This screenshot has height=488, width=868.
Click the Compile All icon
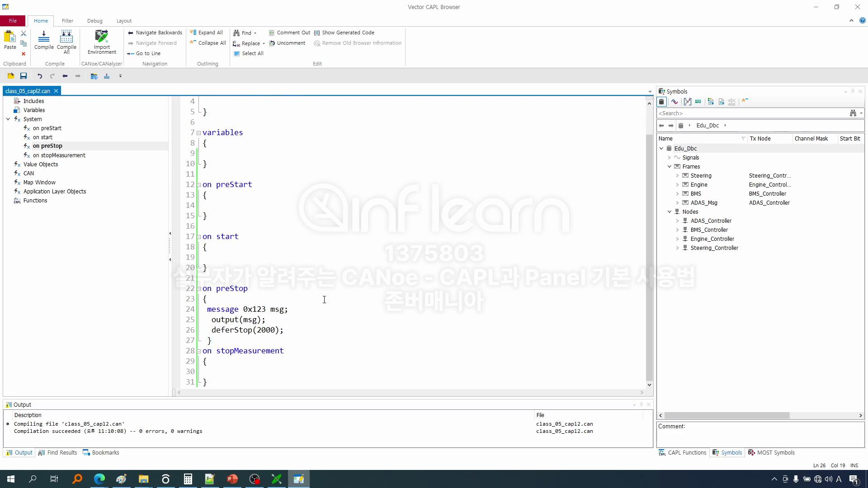[x=66, y=36]
